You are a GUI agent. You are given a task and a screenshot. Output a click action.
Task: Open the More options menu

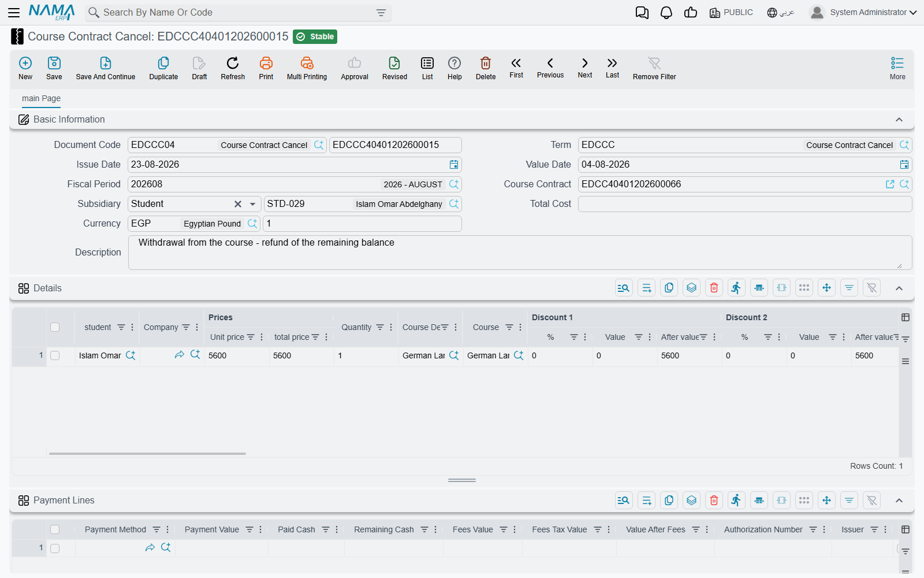(897, 68)
